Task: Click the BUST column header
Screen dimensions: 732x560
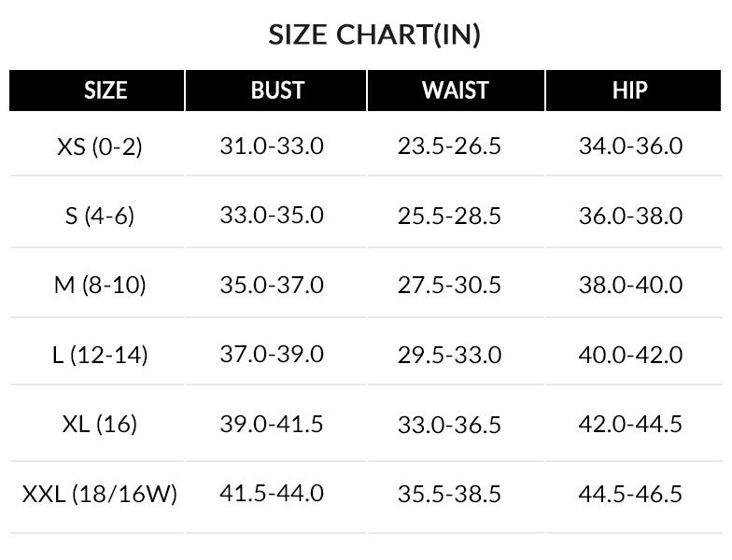Action: (277, 91)
